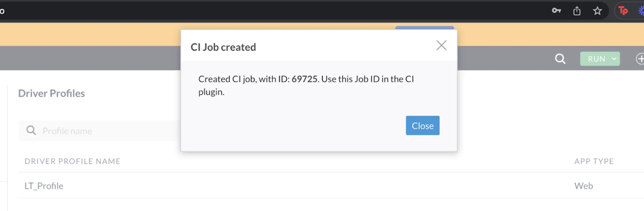Click the job ID 69725 text

304,79
